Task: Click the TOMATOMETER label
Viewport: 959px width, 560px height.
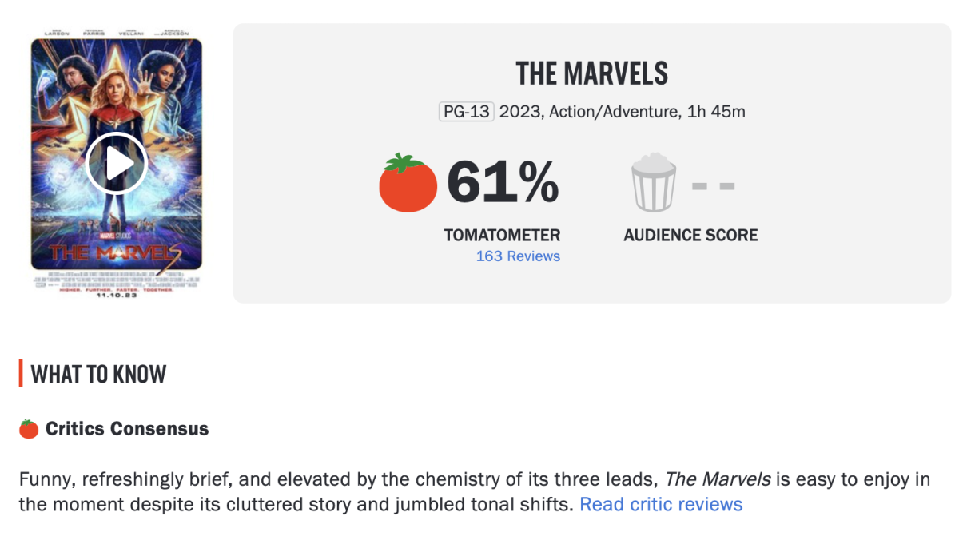Action: click(502, 235)
